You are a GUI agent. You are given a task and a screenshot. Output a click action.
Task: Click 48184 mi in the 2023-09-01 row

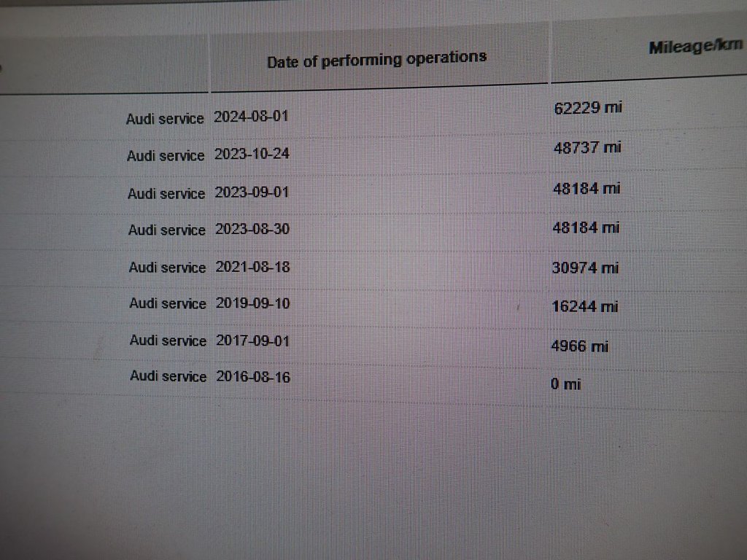[587, 189]
